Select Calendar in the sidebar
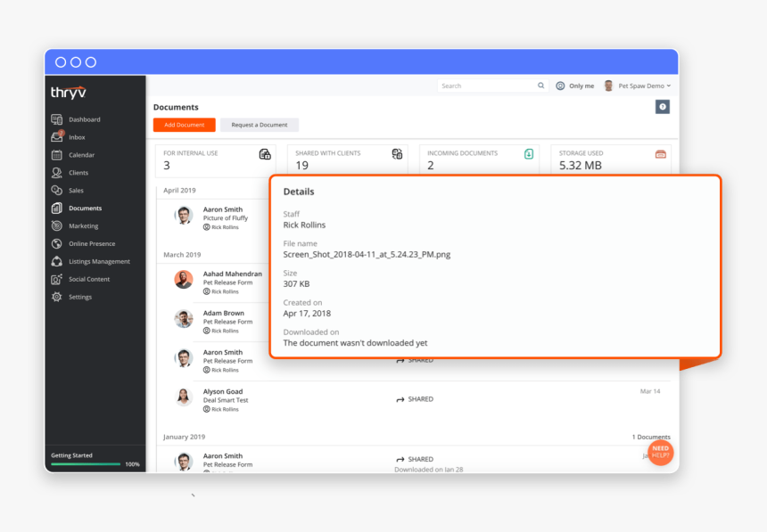Screen dimensions: 767x532 tap(81, 155)
